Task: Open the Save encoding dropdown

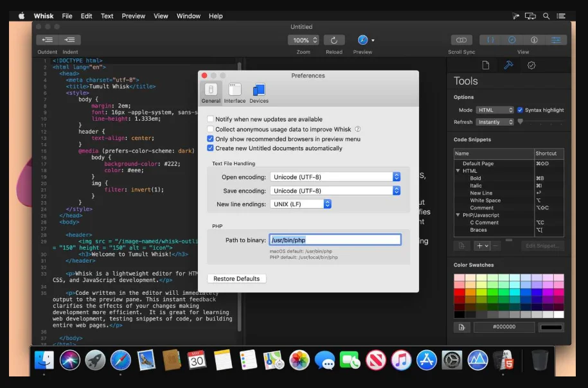Action: (335, 190)
